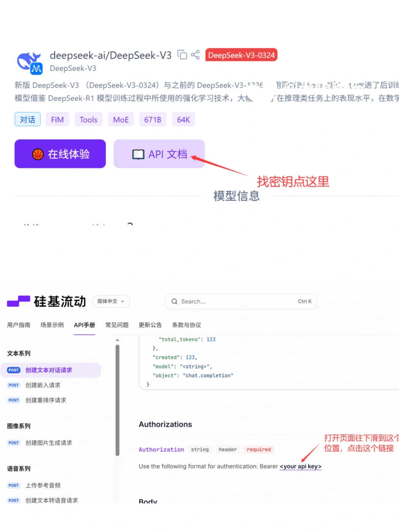
Task: Click the POST badge beside 上传参考音频
Action: 13,485
